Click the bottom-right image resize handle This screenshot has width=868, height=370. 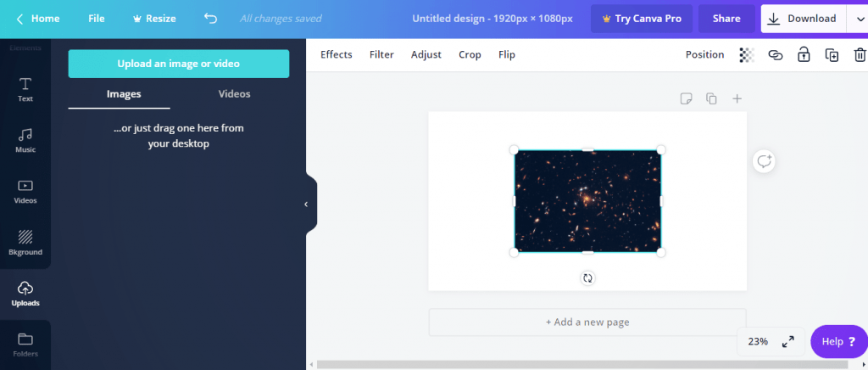(x=660, y=252)
